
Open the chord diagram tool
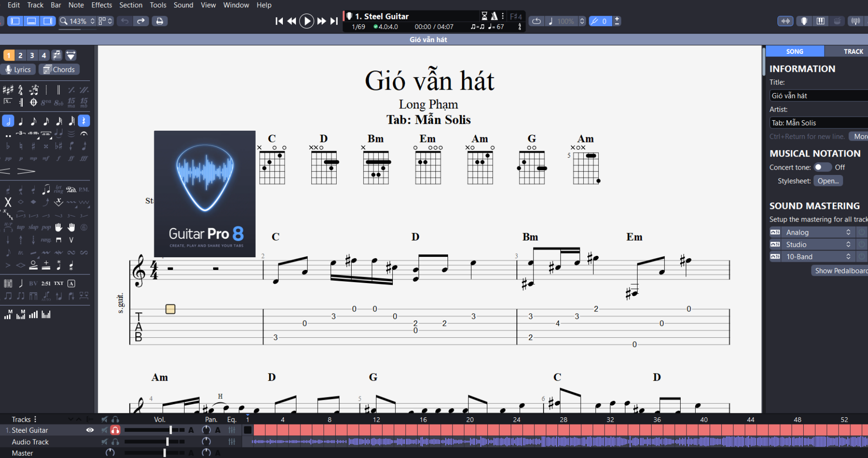(x=8, y=283)
